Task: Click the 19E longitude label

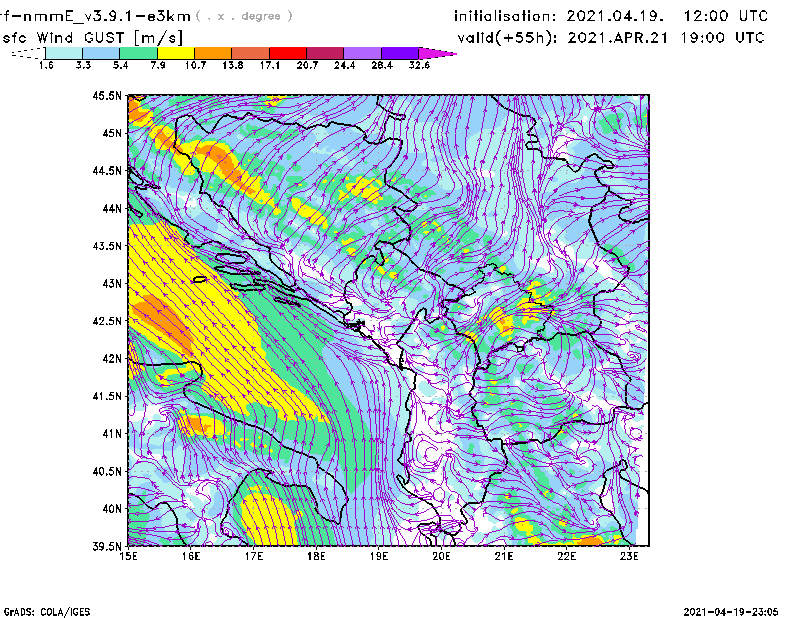Action: pos(379,556)
